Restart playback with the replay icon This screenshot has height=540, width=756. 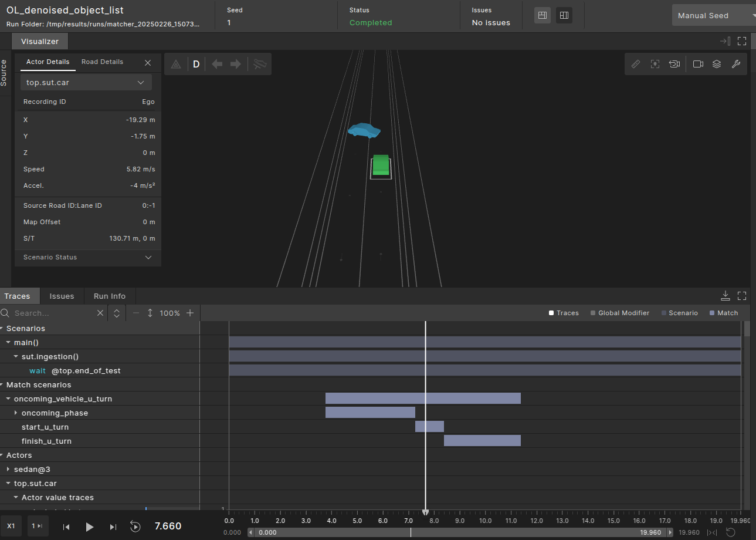[135, 526]
